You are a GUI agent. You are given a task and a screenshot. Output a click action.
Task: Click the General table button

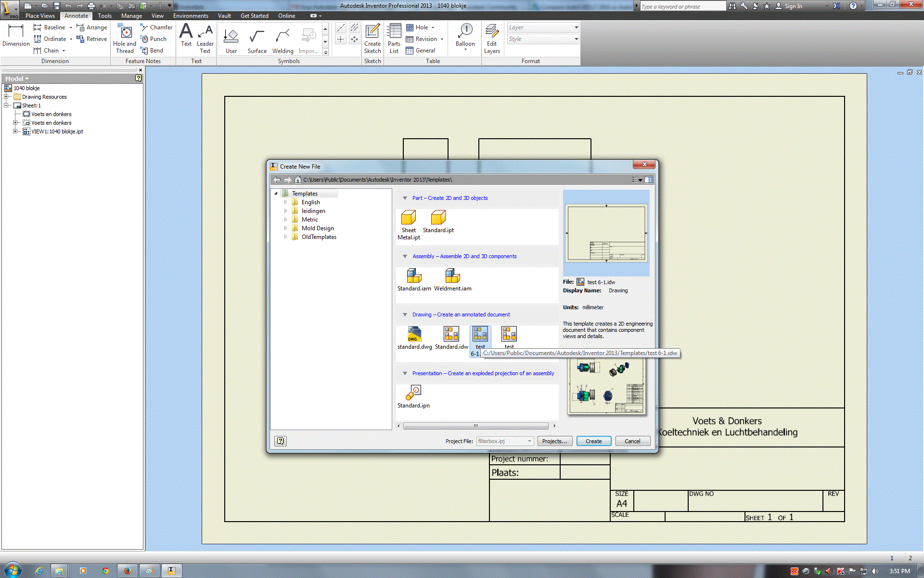(x=421, y=51)
